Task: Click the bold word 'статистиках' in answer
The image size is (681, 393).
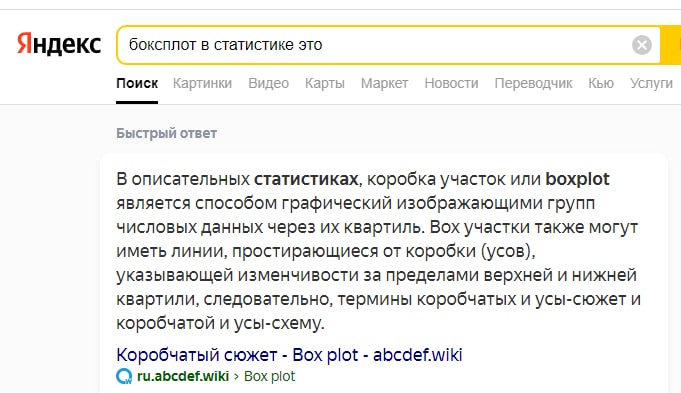Action: (306, 179)
